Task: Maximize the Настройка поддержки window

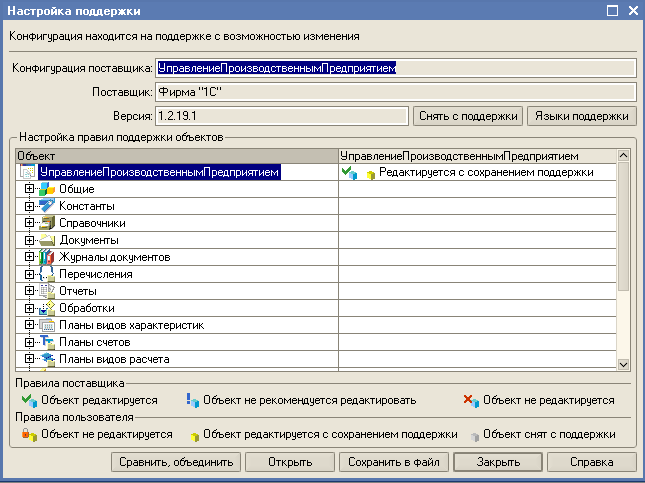Action: click(613, 10)
